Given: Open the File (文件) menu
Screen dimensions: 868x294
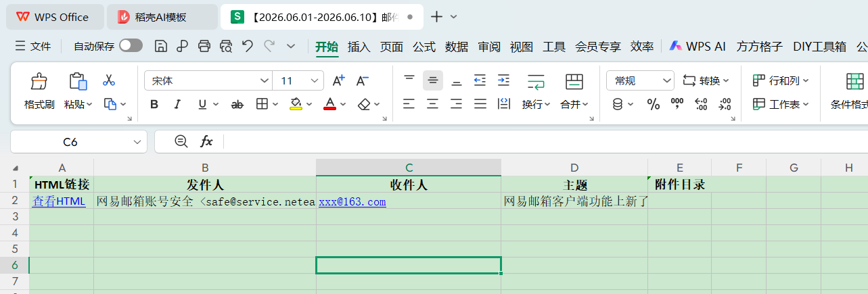Looking at the screenshot, I should [33, 47].
